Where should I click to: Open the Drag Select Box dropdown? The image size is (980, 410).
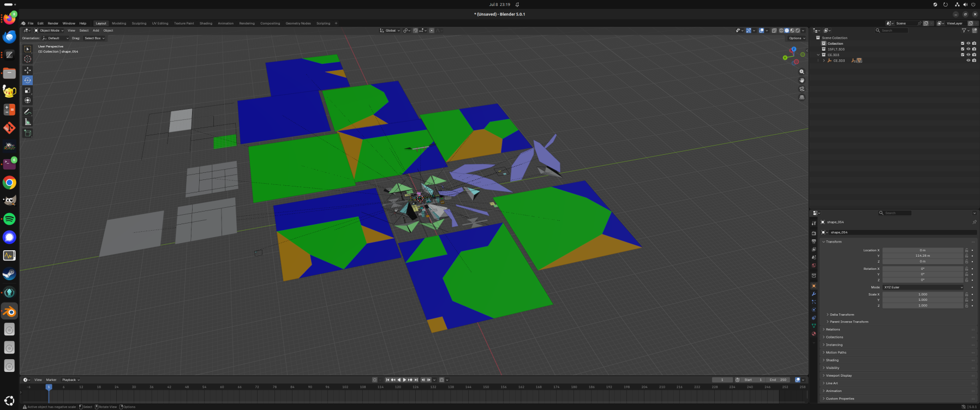[x=94, y=38]
